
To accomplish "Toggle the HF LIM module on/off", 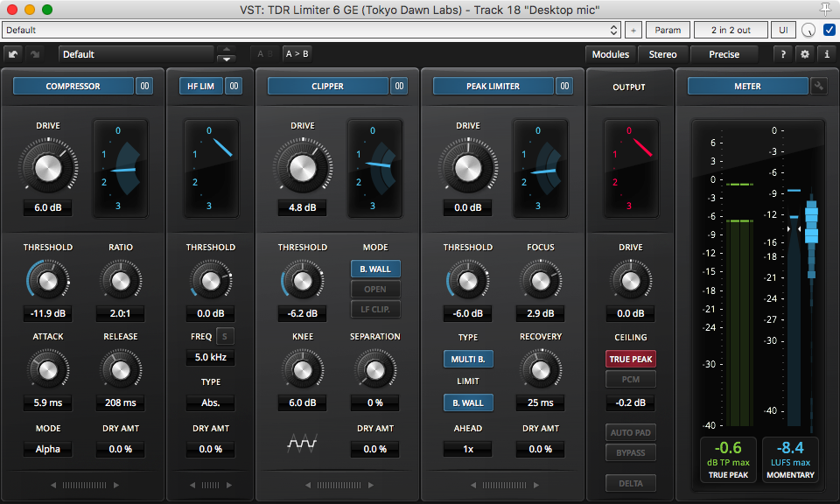I will (x=201, y=86).
